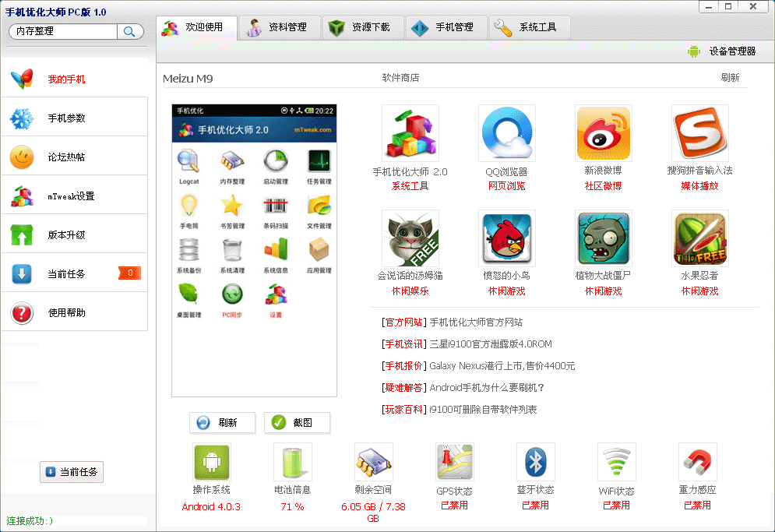Click the 刷新 link in the software store header
Screen dimensions: 775x532
[x=730, y=78]
